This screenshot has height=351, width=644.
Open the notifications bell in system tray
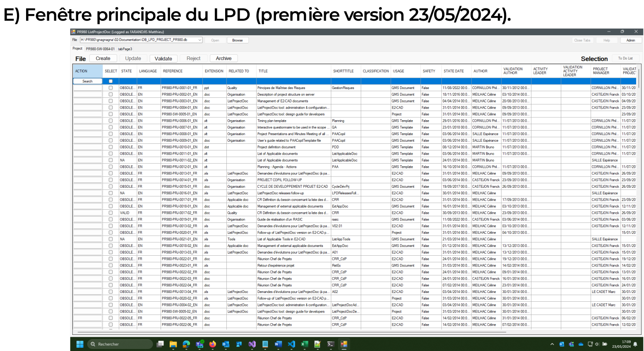[x=635, y=344]
